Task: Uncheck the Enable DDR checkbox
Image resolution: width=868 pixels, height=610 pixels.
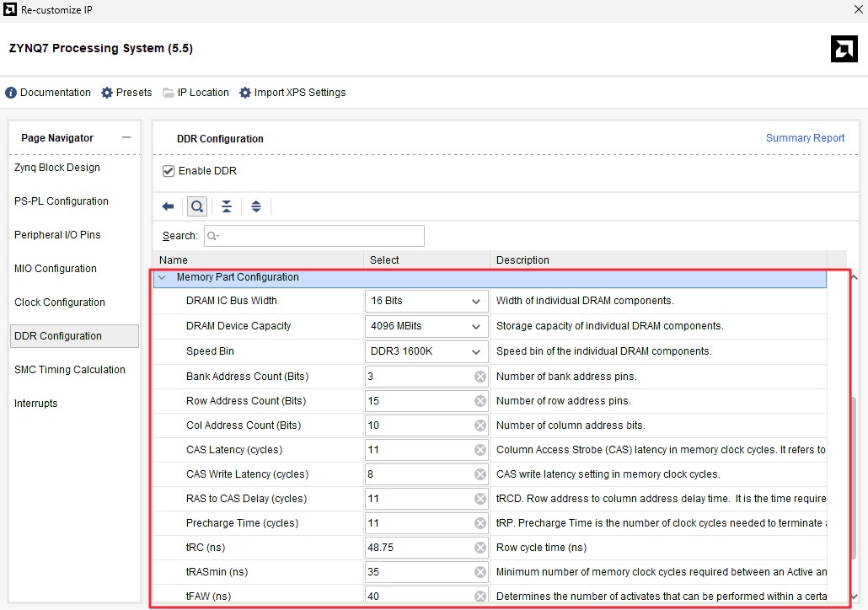Action: (169, 171)
